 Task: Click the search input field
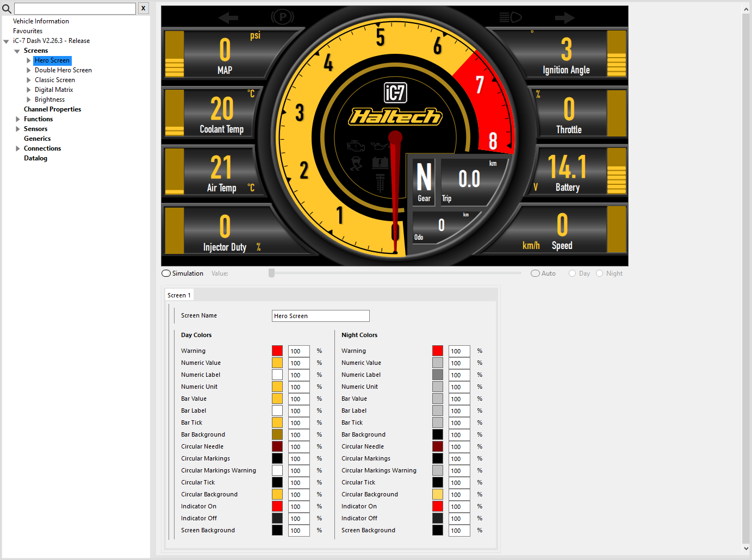75,8
